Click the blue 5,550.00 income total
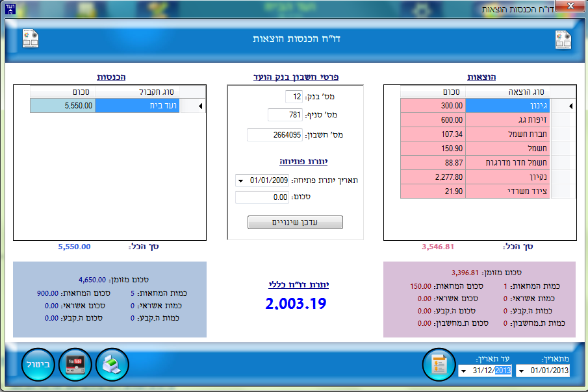Viewport: 588px width, 392px height. pos(74,247)
